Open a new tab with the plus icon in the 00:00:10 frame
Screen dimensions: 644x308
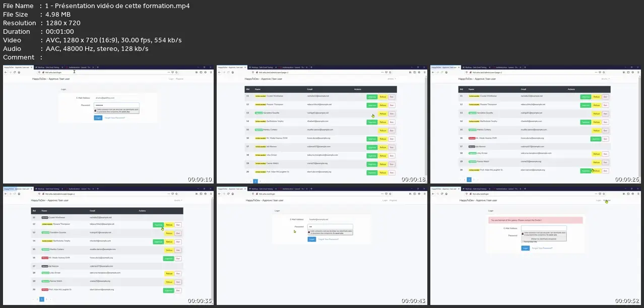click(x=98, y=67)
